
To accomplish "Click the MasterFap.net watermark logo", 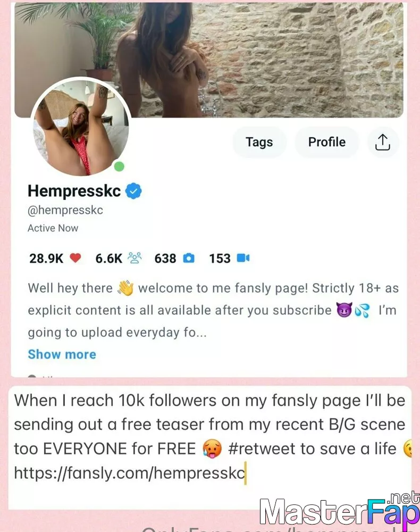I will click(340, 510).
